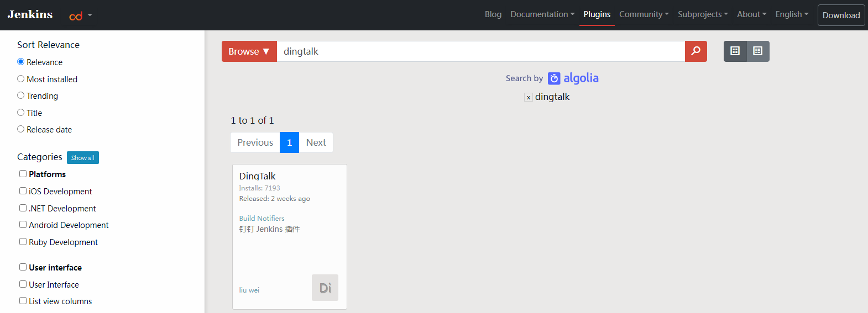Open Documentation dropdown menu
Screen dimensions: 868x313
pos(542,14)
